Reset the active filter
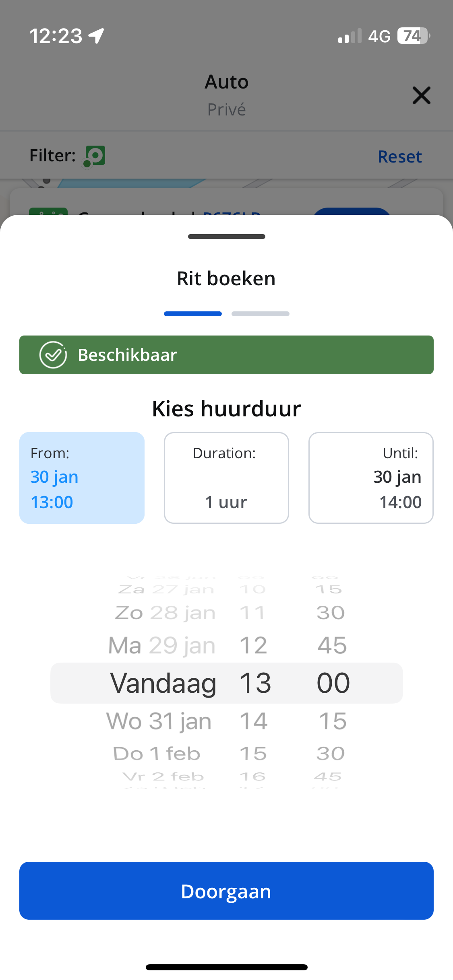The width and height of the screenshot is (453, 980). pyautogui.click(x=399, y=156)
